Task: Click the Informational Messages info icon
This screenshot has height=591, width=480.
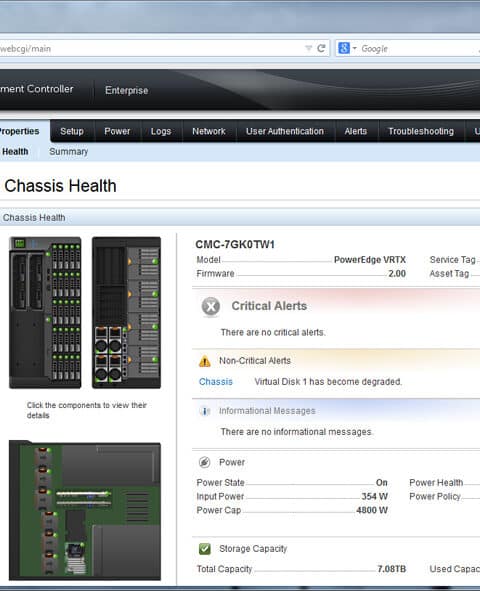Action: point(205,411)
